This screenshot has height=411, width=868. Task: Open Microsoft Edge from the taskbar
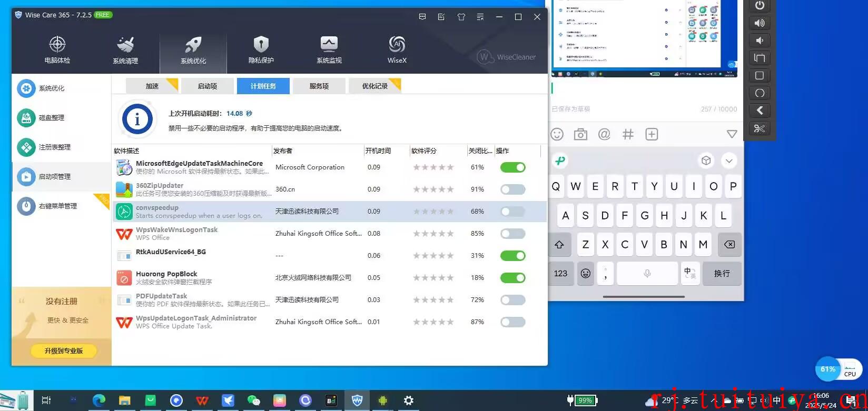click(x=99, y=400)
